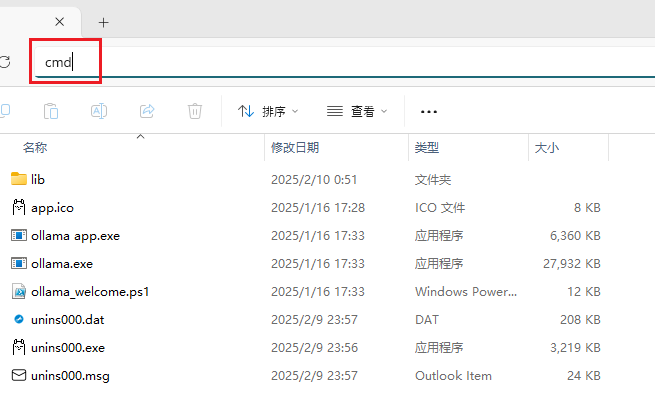Click the 6,360 KB size cell
This screenshot has height=419, width=655.
[x=575, y=236]
